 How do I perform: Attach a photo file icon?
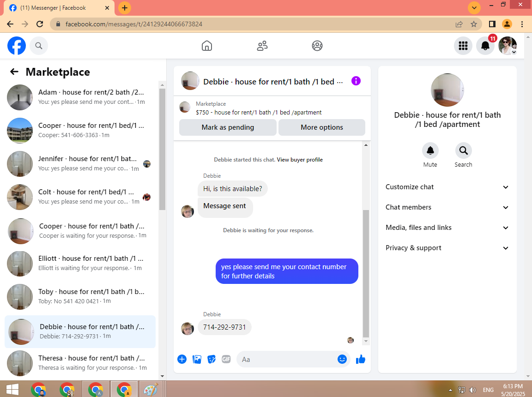pyautogui.click(x=197, y=359)
